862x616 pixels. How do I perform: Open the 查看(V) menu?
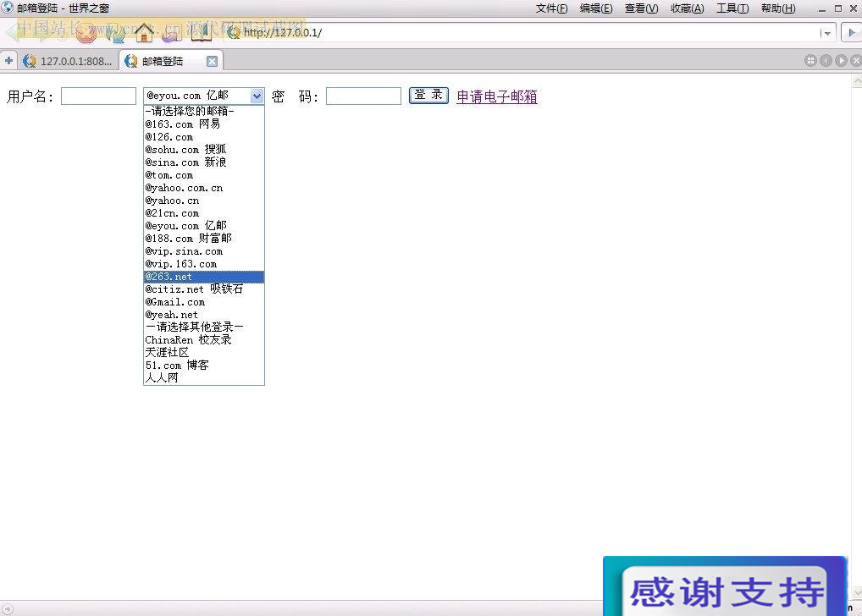641,8
